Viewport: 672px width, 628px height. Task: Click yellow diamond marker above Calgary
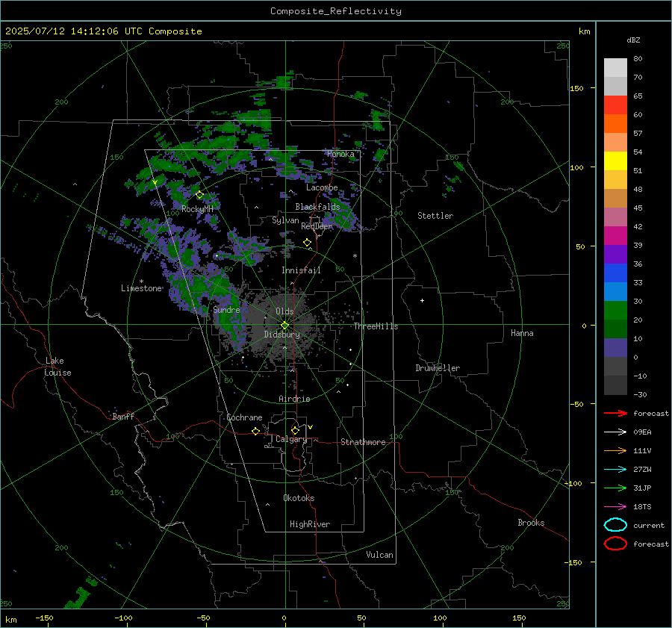[295, 430]
